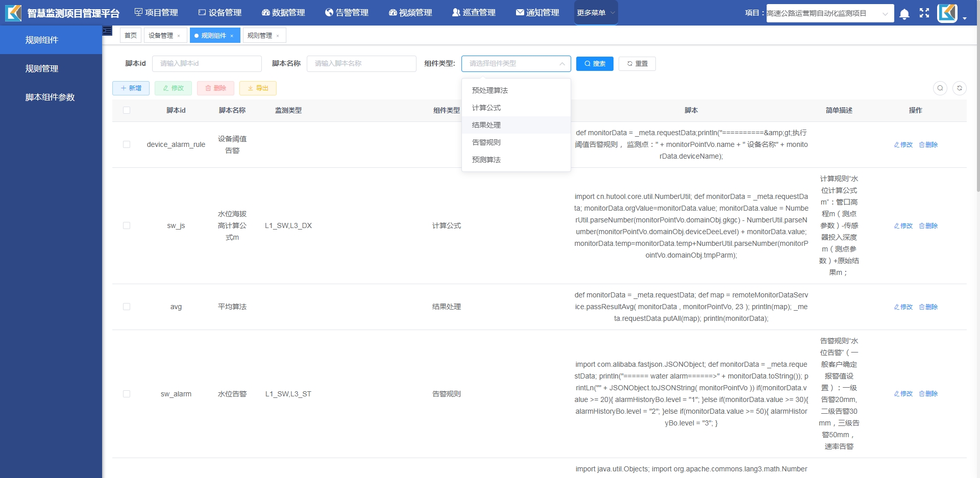Open the project selector dropdown
The width and height of the screenshot is (980, 478).
point(829,13)
